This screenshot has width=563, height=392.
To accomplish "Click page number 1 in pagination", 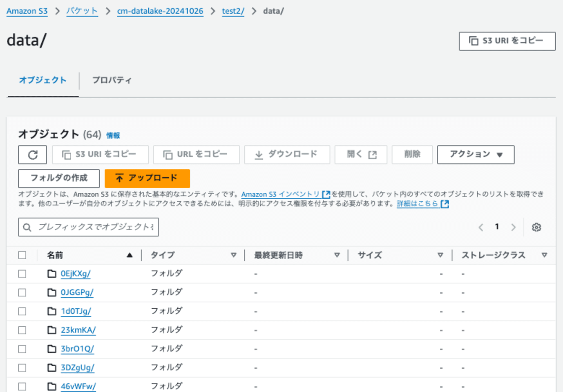I will pos(497,227).
